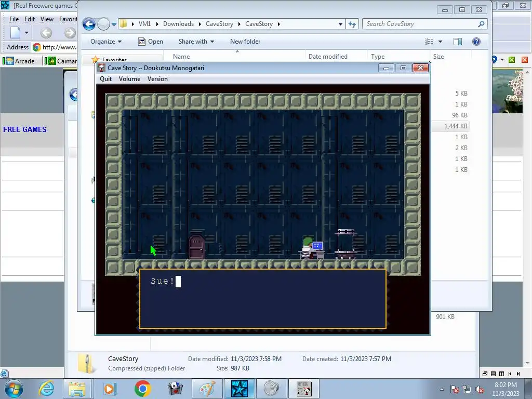Click the muted speaker tray icon
Viewport: 532px width, 399px height.
pos(480,389)
